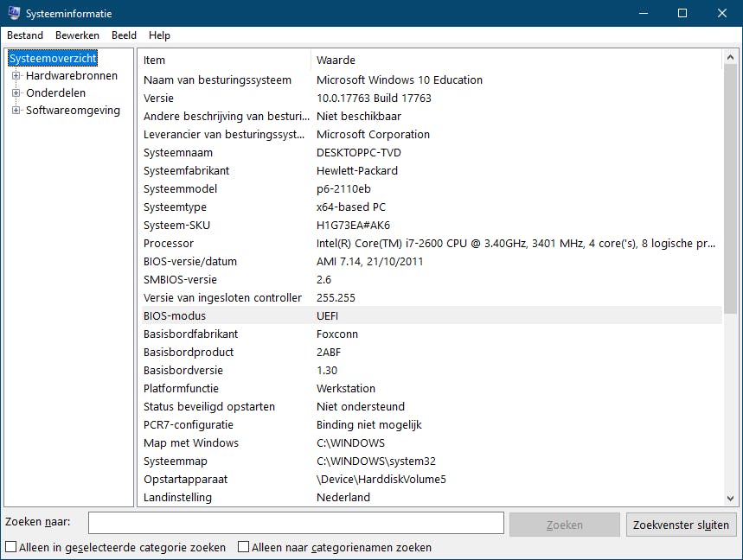Select the BIOS-modus row
743x560 pixels.
(432, 315)
